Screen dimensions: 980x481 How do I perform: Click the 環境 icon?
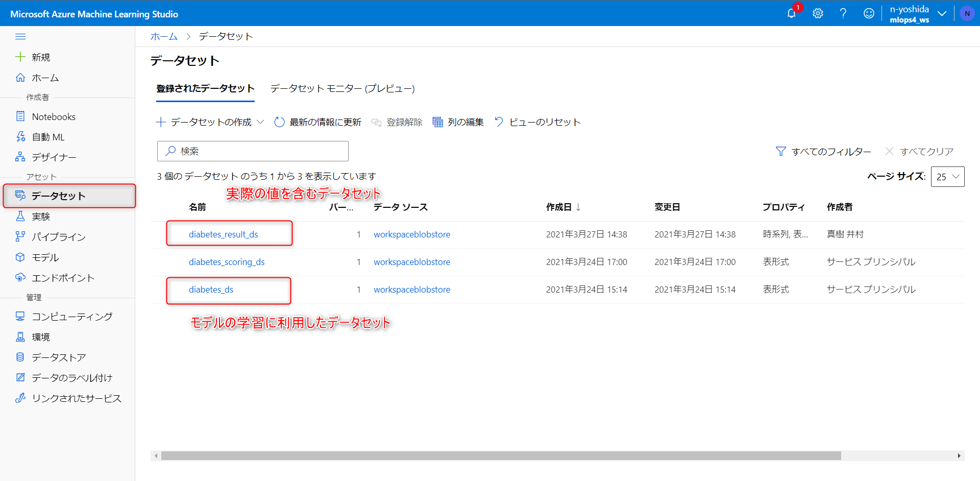click(20, 337)
